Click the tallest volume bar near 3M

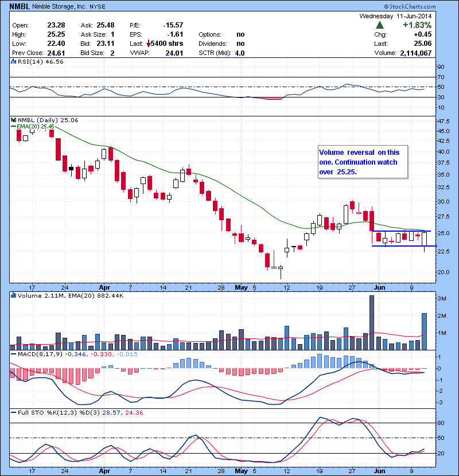[x=372, y=323]
